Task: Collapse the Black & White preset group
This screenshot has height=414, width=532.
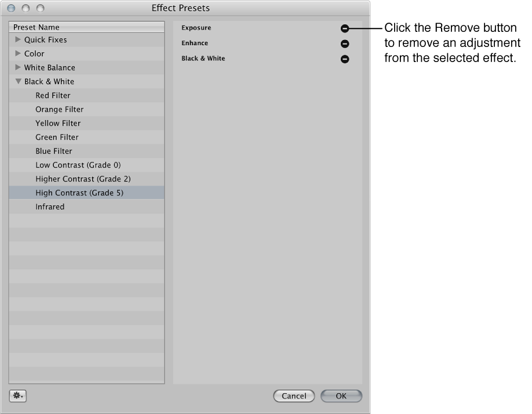Action: coord(17,81)
